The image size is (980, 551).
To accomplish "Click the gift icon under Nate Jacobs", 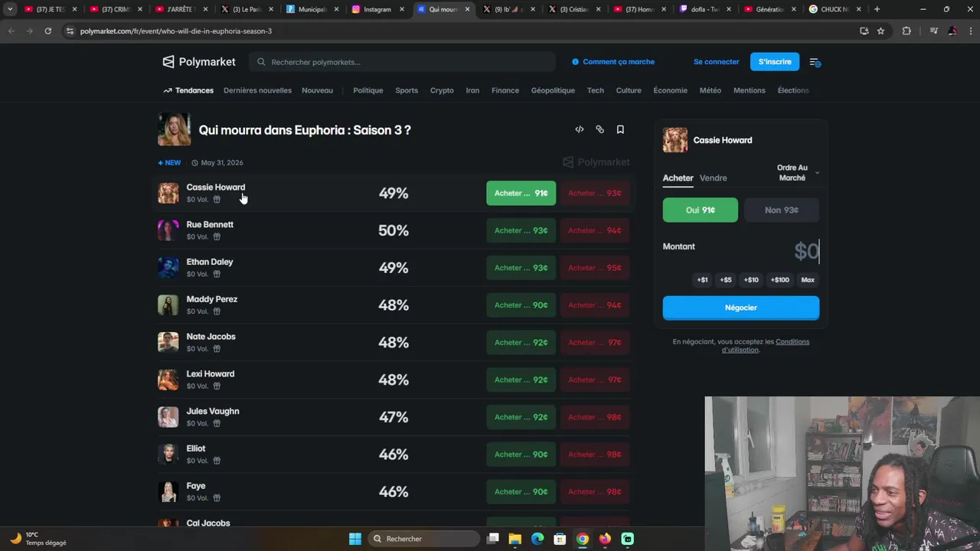I will tap(217, 348).
